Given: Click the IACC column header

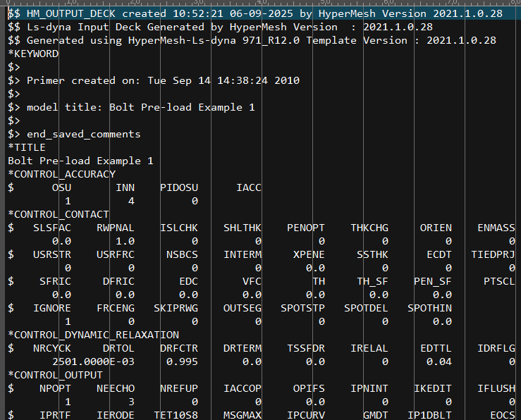Looking at the screenshot, I should pos(249,187).
